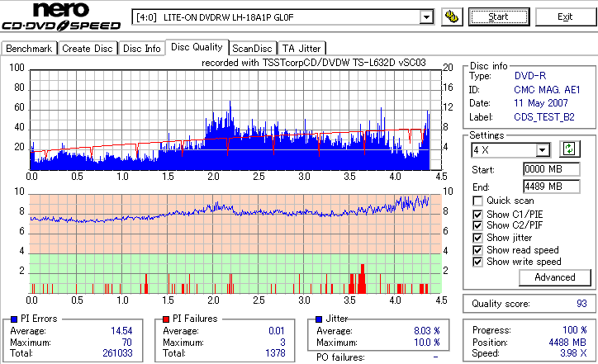Click the PI Failures average 0.01
Image resolution: width=598 pixels, height=364 pixels.
pos(277,331)
